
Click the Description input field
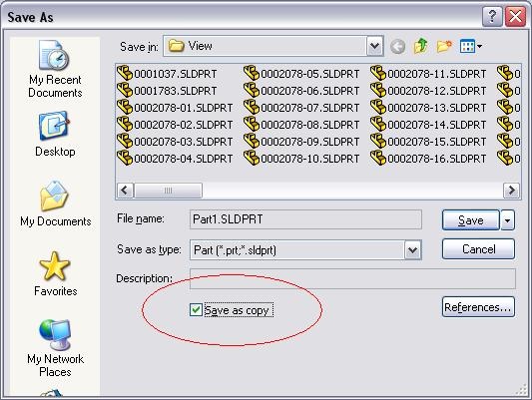352,278
